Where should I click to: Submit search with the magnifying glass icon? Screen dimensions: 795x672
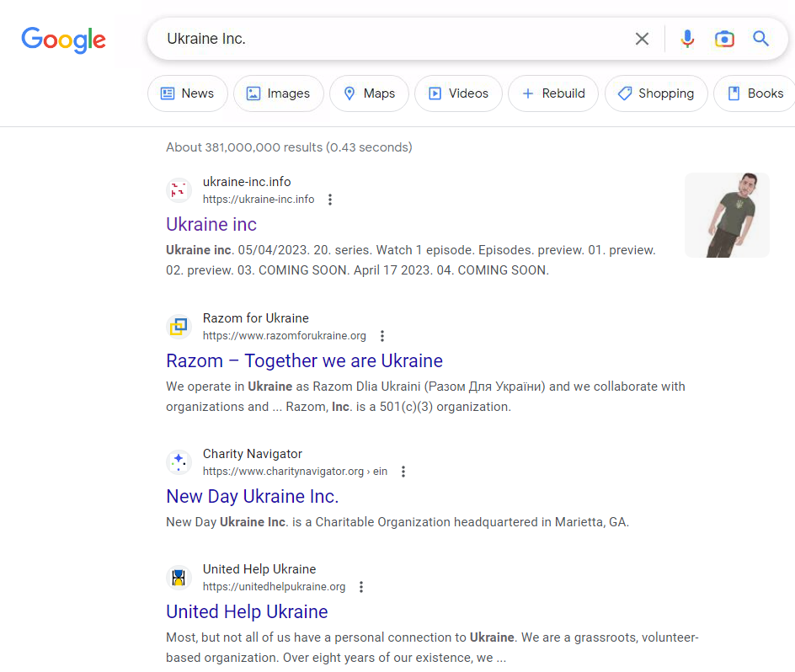pos(760,39)
